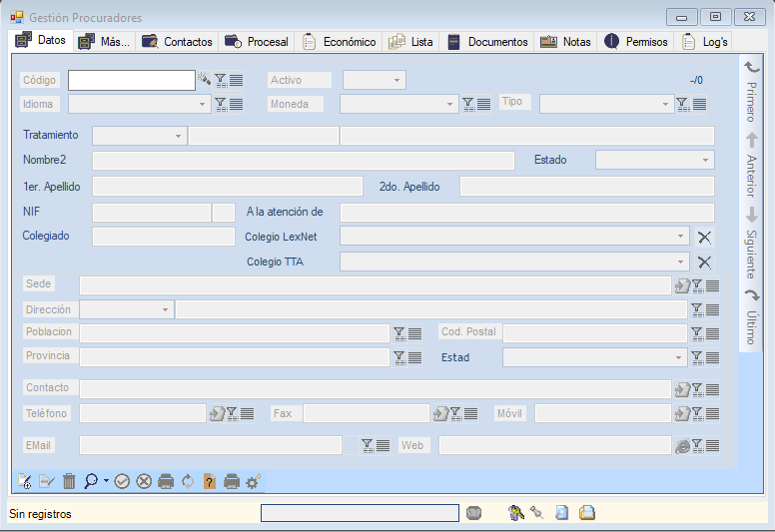Switch to the Contactos tab
The image size is (775, 532).
click(178, 42)
